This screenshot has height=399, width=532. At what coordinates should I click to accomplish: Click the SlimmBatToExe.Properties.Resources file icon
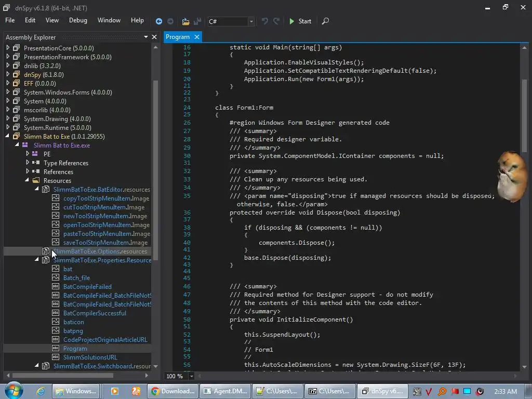(46, 260)
